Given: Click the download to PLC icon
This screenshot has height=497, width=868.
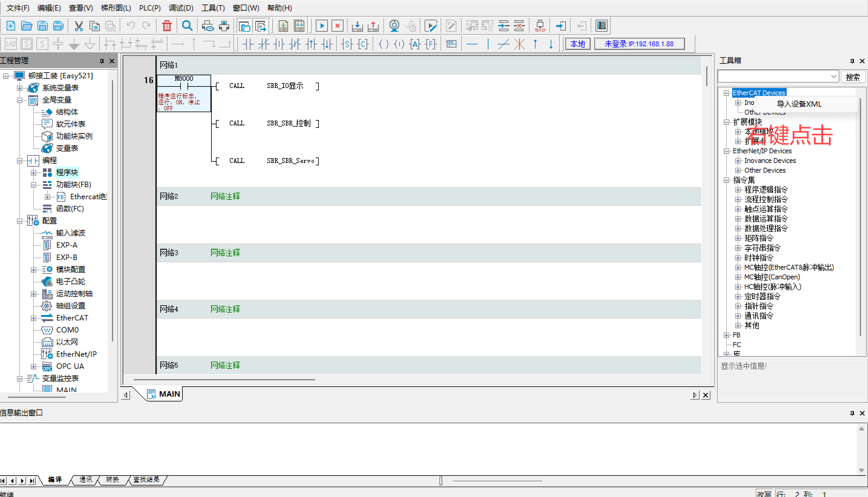Looking at the screenshot, I should [357, 26].
